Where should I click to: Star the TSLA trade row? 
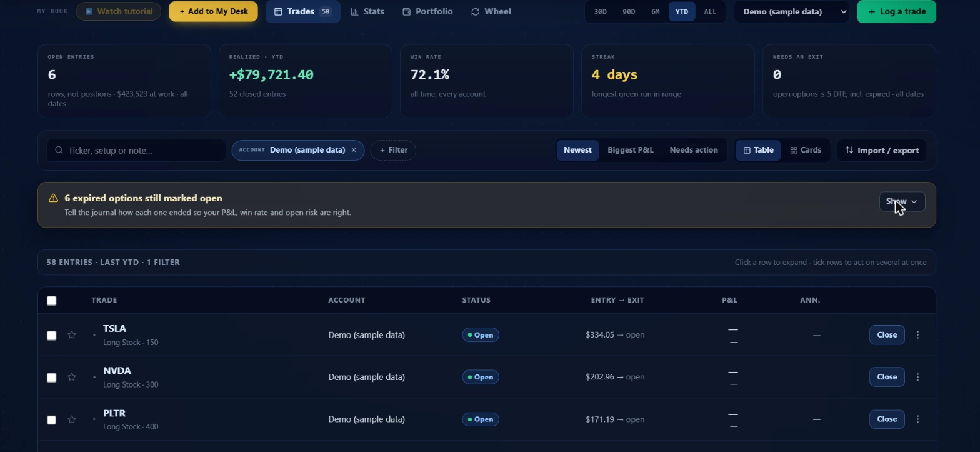tap(72, 335)
